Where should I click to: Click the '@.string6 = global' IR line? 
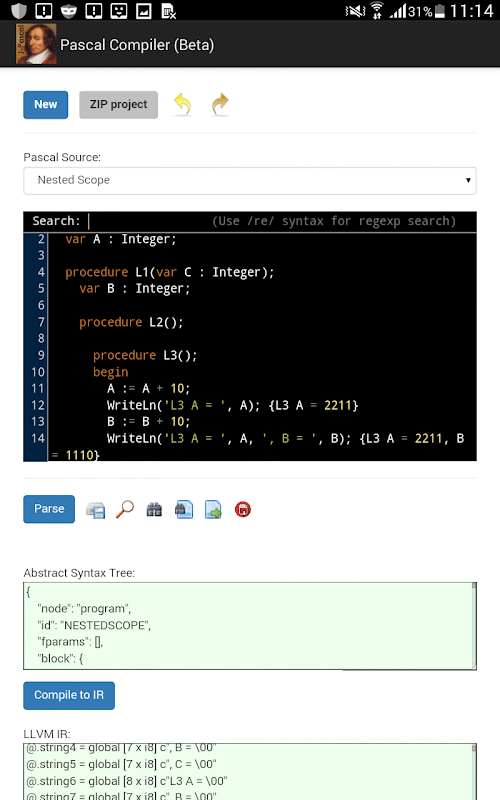coord(127,781)
